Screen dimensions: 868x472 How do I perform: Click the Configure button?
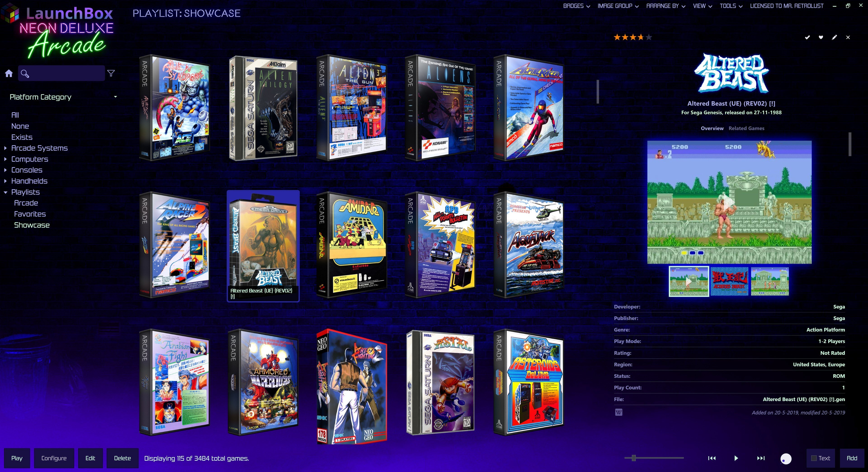[x=54, y=458]
